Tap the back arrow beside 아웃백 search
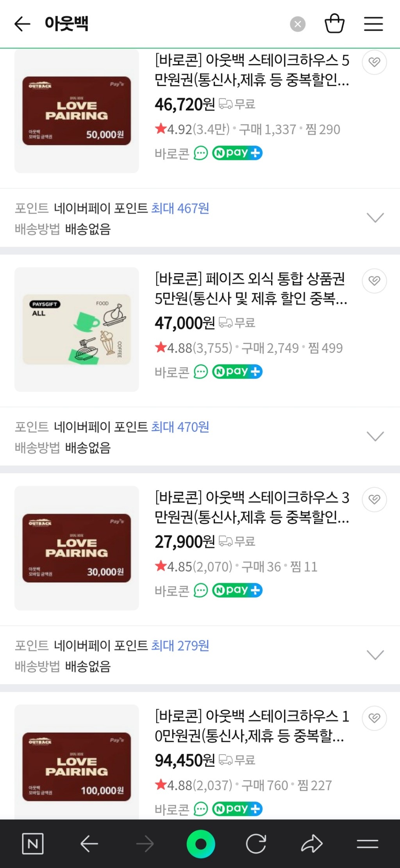This screenshot has width=400, height=868. tap(22, 24)
